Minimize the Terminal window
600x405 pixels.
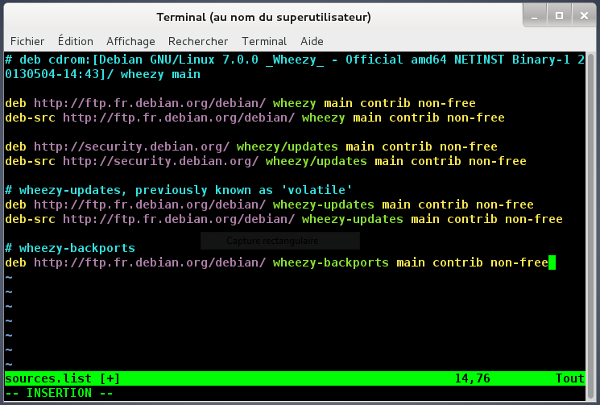pyautogui.click(x=534, y=16)
